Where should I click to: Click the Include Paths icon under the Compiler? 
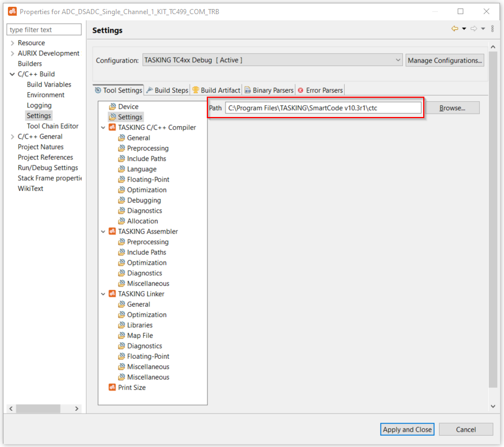(x=121, y=159)
